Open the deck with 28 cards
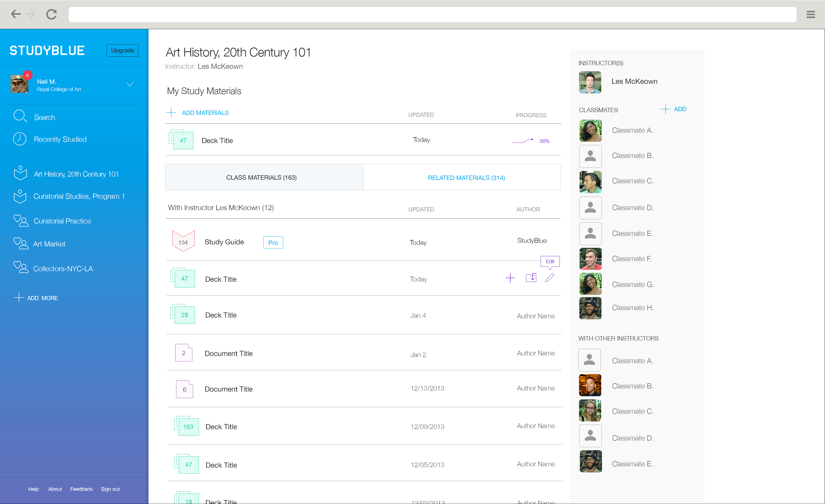The height and width of the screenshot is (504, 825). 183,314
